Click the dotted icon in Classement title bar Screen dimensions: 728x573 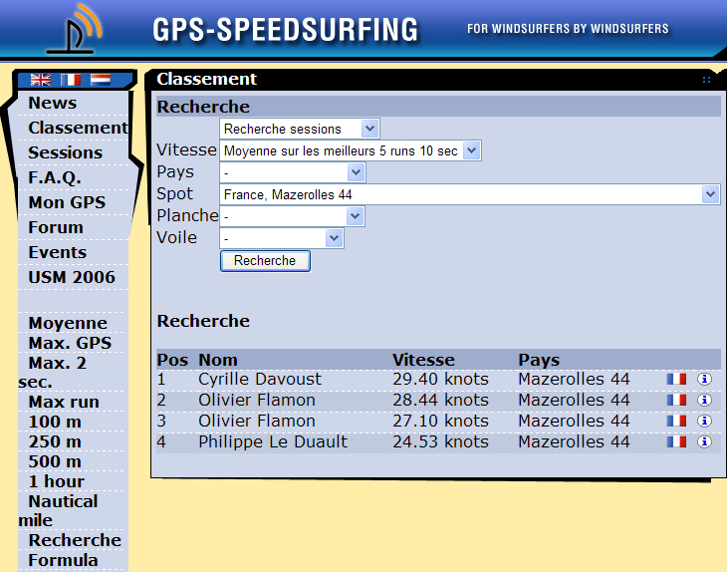click(706, 80)
